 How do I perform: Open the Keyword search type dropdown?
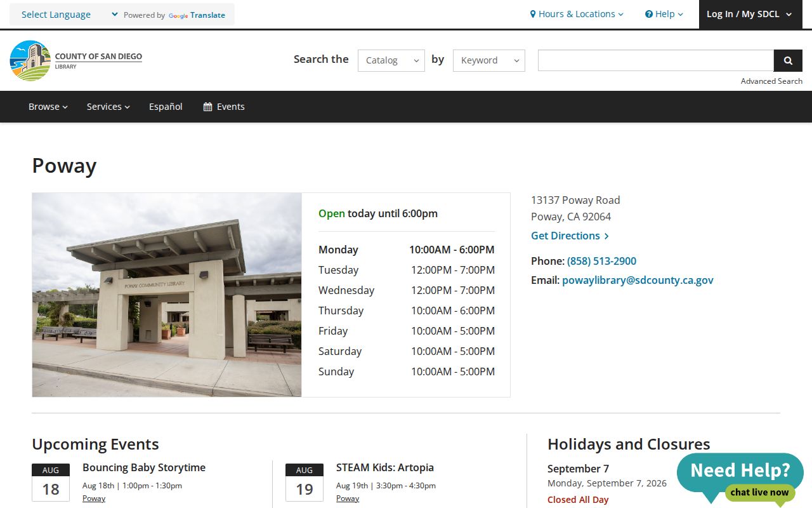[x=489, y=60]
